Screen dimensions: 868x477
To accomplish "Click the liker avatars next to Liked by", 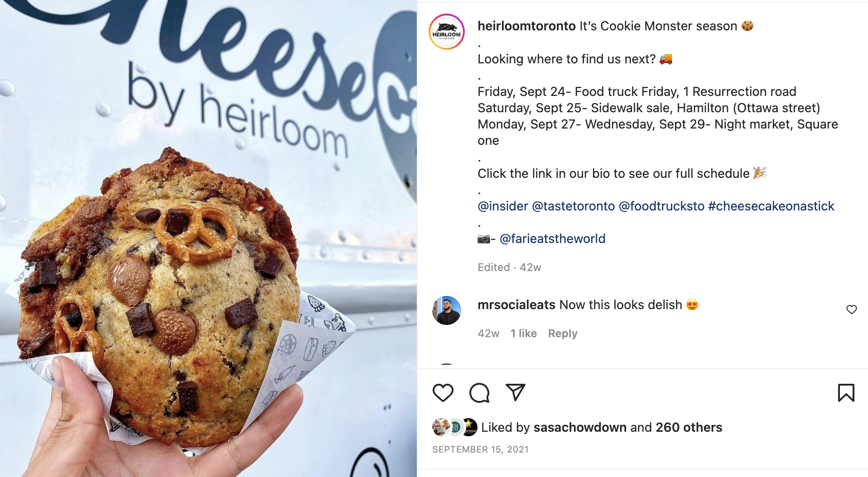I will pos(455,427).
